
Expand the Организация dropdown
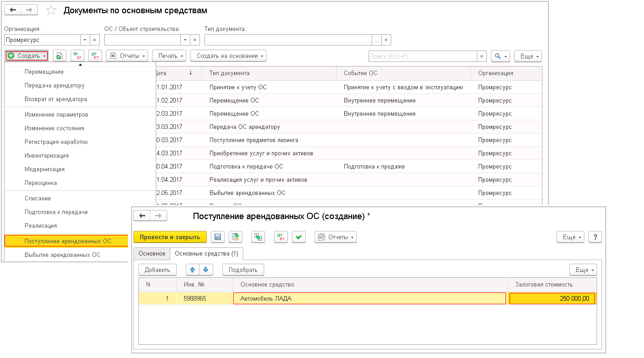[x=85, y=40]
